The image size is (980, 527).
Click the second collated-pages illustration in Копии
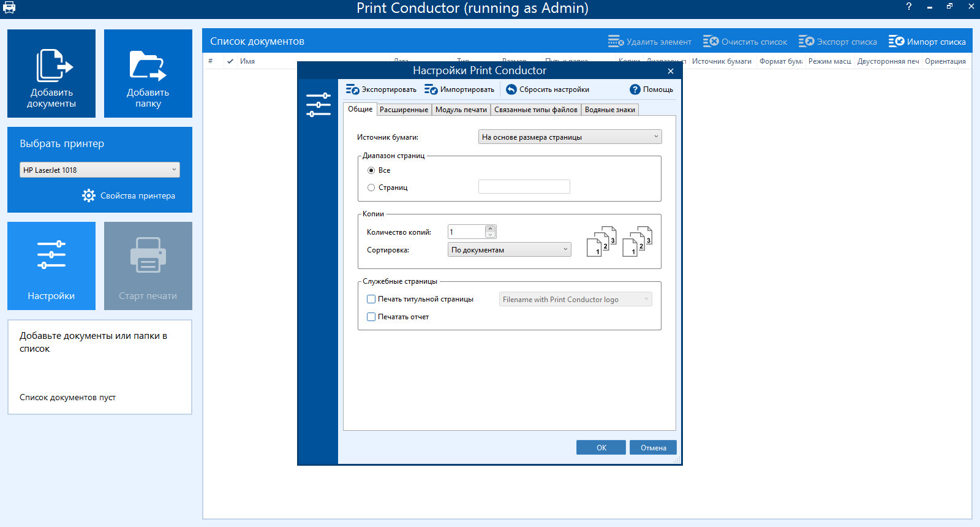pos(638,241)
